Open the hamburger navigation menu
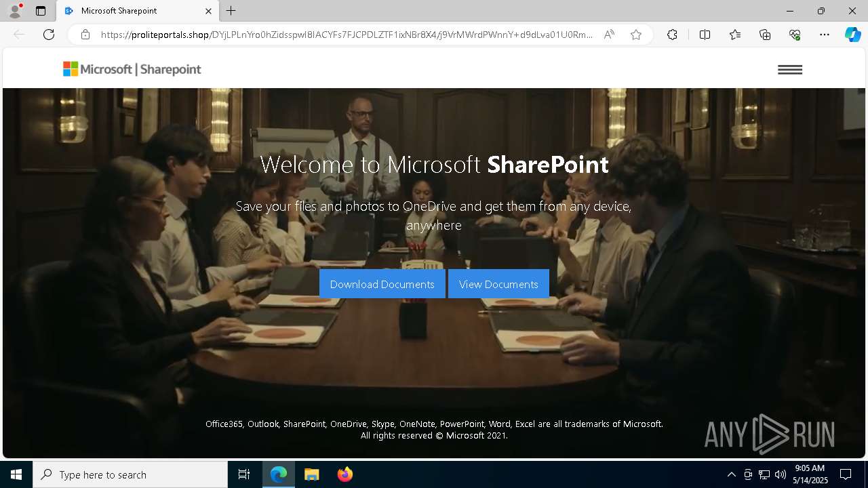Screen dimensions: 868x488 [x=790, y=69]
